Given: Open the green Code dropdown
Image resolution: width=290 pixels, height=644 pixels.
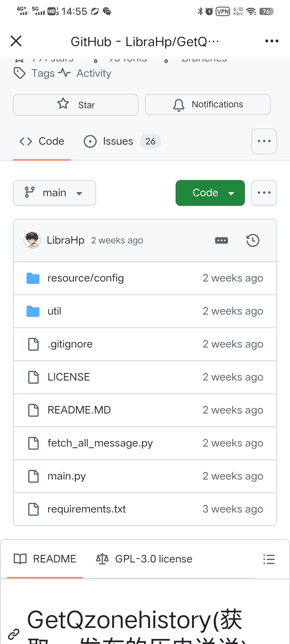Looking at the screenshot, I should [x=210, y=193].
